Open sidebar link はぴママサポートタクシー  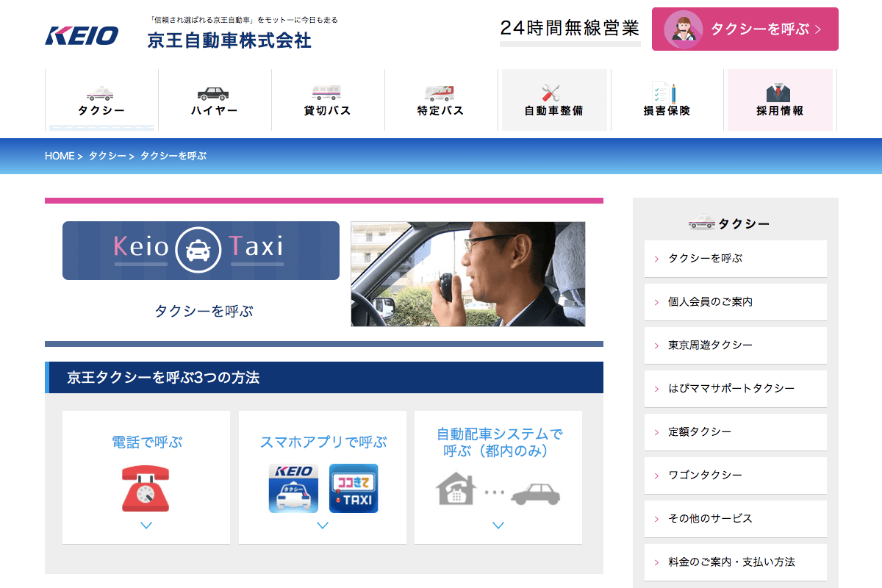point(736,389)
